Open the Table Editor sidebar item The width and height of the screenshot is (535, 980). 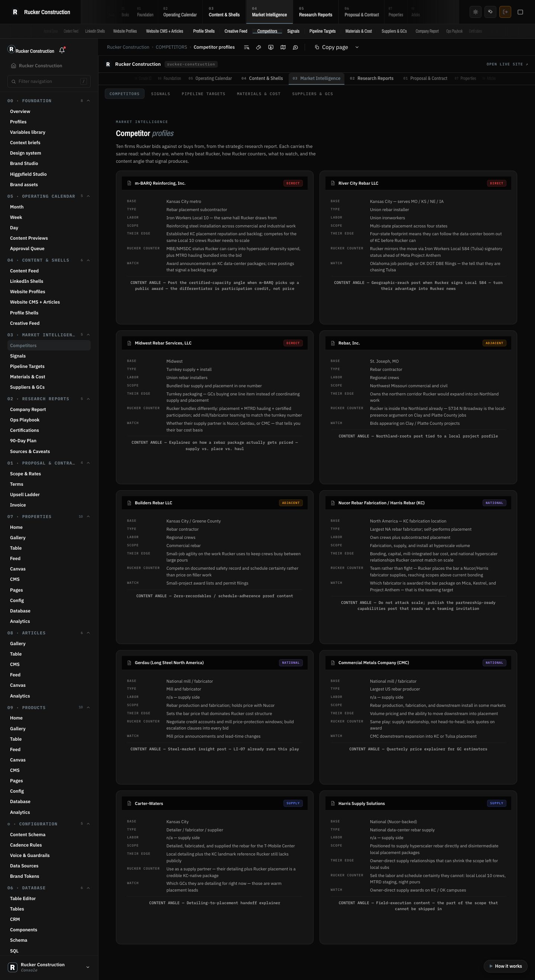point(49,899)
